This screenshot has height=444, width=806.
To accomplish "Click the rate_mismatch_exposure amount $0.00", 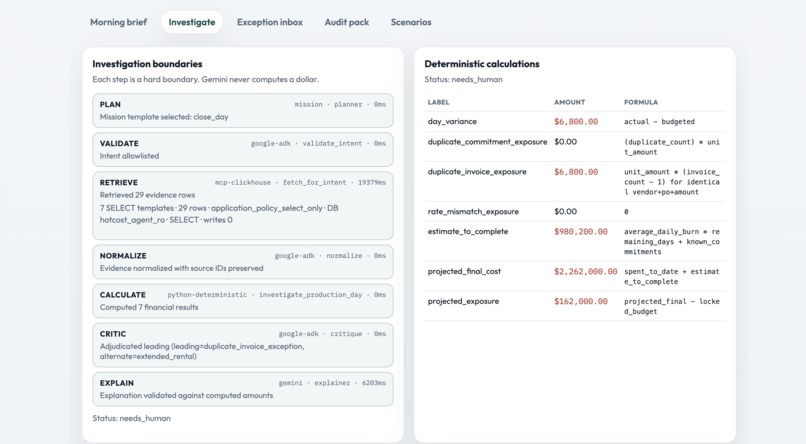I will pos(565,211).
